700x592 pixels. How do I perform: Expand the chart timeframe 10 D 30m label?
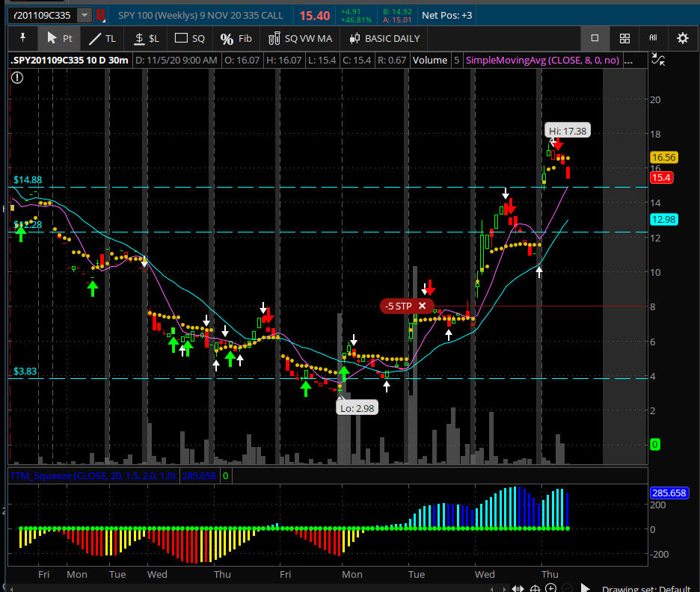[109, 60]
